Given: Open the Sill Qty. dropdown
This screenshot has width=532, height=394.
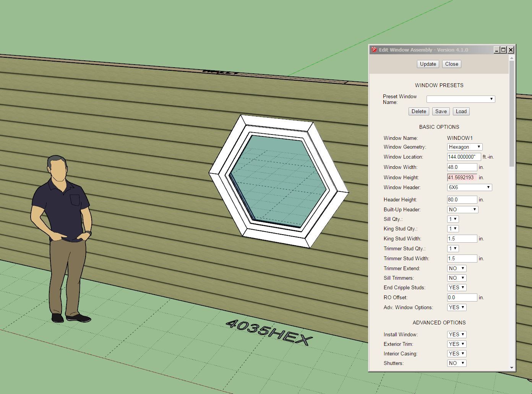Looking at the screenshot, I should (453, 219).
